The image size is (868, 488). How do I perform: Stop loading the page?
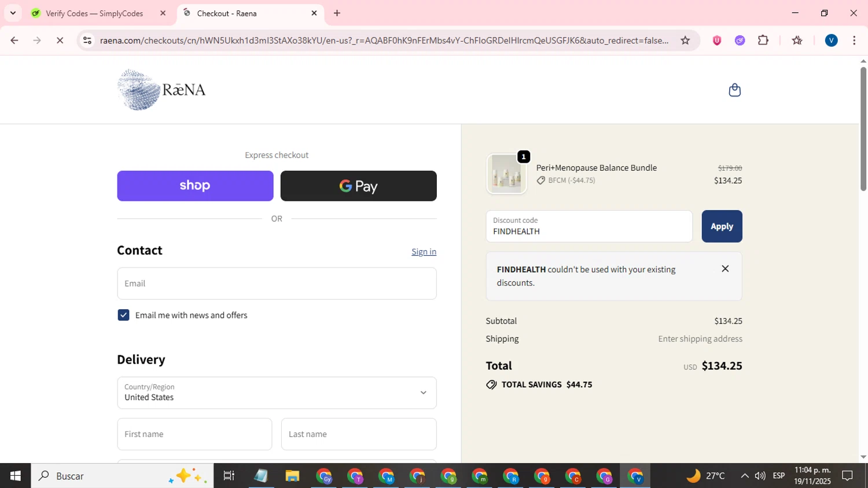(x=60, y=41)
